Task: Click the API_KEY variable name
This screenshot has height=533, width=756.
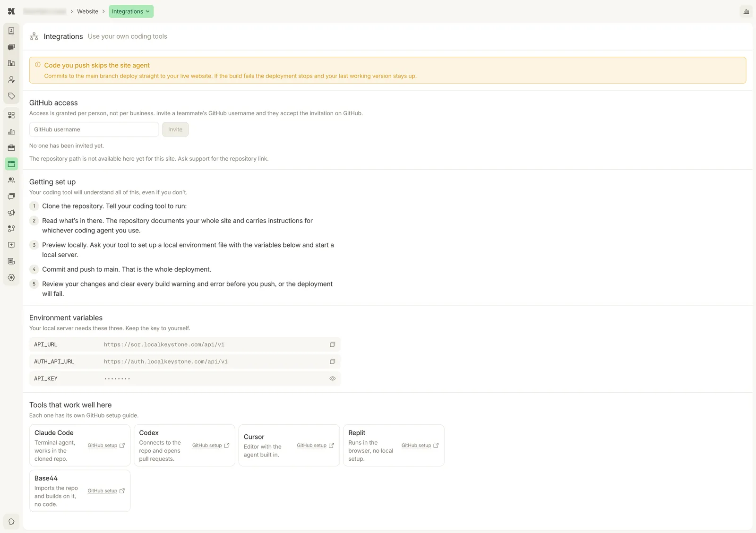Action: (45, 378)
